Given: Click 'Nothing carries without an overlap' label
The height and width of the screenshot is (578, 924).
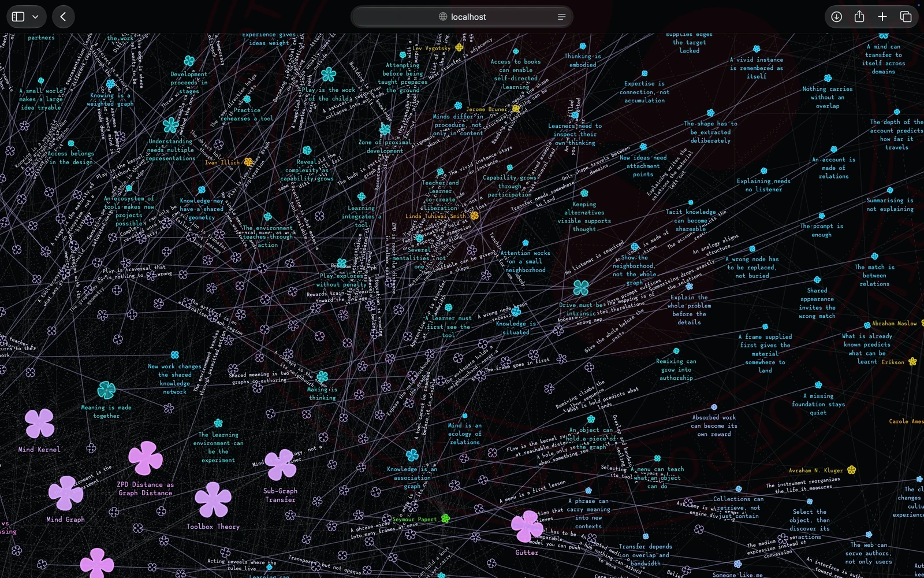Looking at the screenshot, I should [x=828, y=97].
